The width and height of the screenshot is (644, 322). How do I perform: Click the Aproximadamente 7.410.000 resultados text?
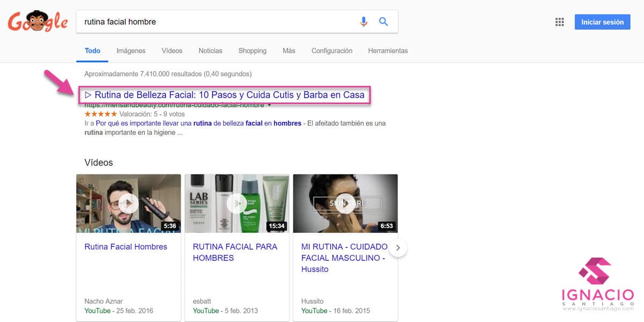[x=168, y=74]
